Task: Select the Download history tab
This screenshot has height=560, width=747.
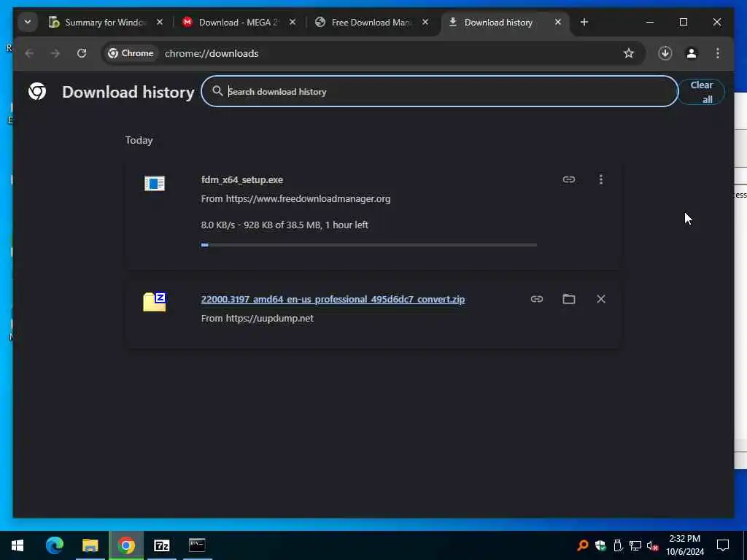Action: coord(505,23)
